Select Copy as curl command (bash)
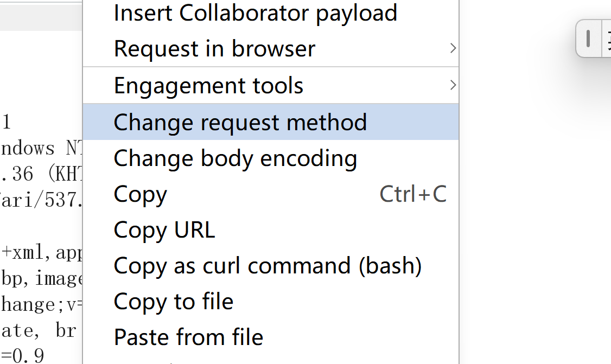Screen dimensions: 611x364 267,266
